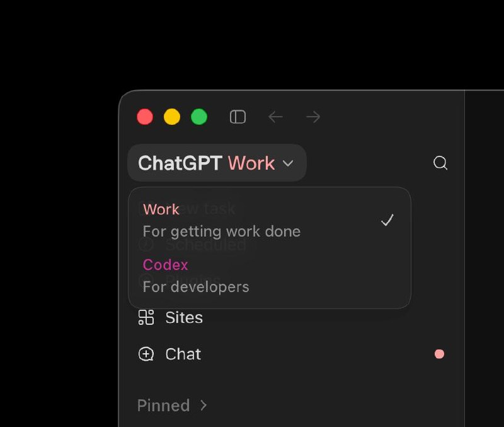Click the green full-screen window button

[199, 117]
